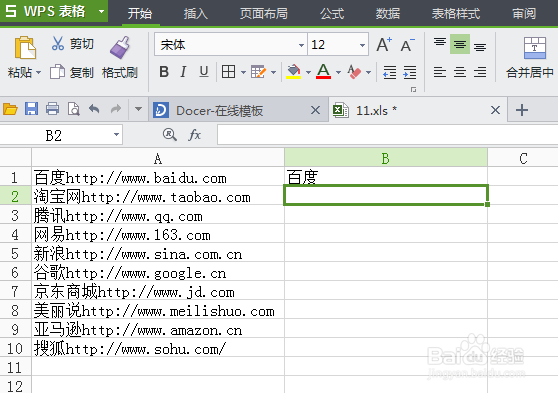
Task: Select cell with 淘宝网http://www.taobao.com
Action: click(158, 196)
